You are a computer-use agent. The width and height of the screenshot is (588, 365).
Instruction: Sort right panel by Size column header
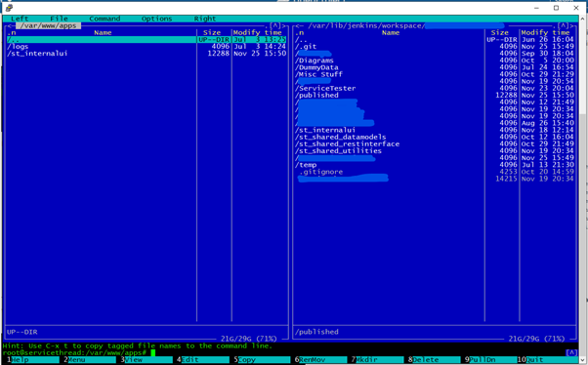click(x=499, y=32)
